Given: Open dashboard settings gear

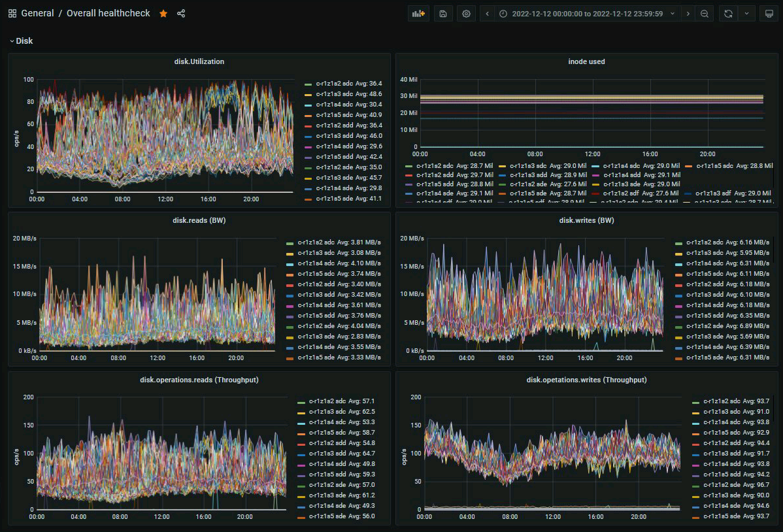Looking at the screenshot, I should (466, 14).
